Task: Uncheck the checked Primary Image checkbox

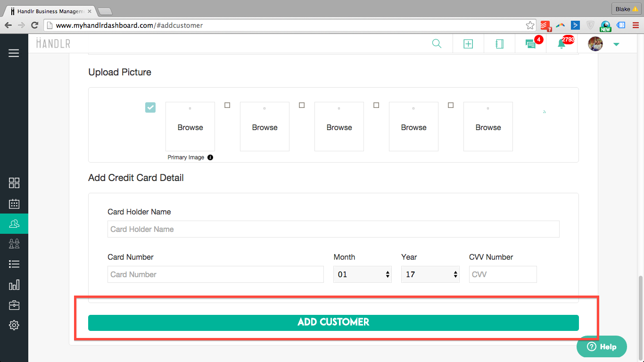Action: (150, 107)
